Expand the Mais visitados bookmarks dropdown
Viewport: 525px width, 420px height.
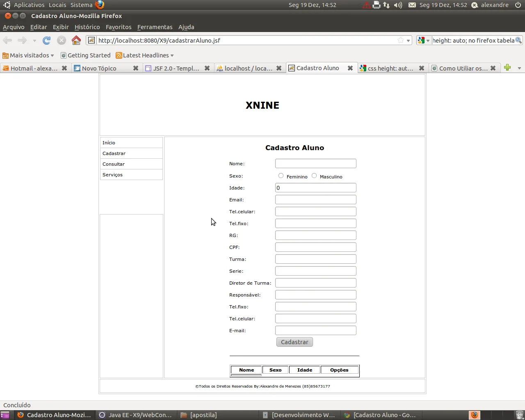point(28,55)
